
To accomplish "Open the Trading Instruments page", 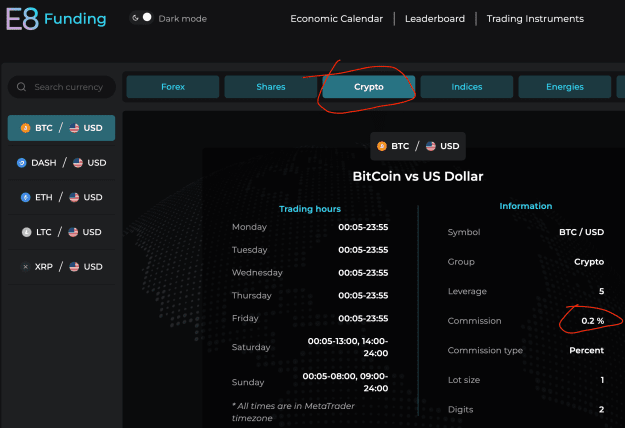I will pyautogui.click(x=535, y=19).
